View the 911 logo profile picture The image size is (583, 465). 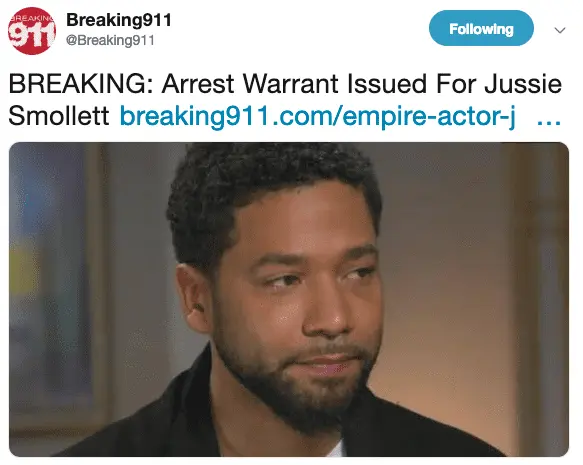(x=32, y=31)
